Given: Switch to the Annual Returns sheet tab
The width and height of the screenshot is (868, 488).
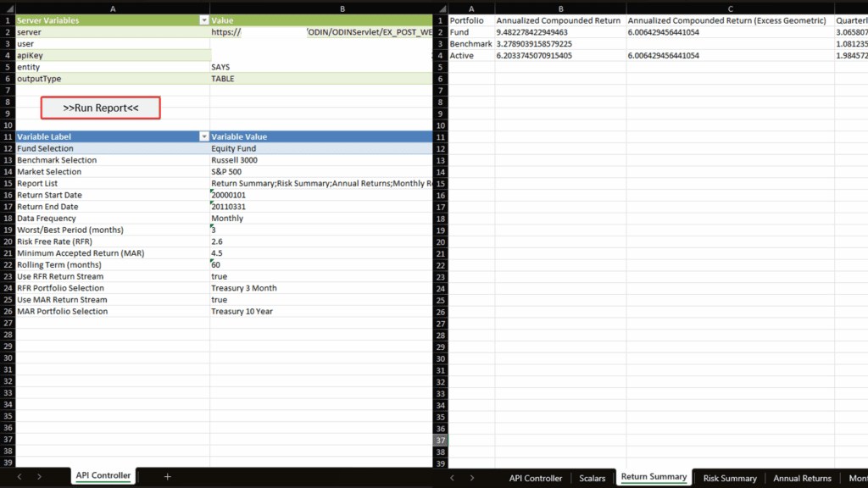Looking at the screenshot, I should pyautogui.click(x=802, y=478).
